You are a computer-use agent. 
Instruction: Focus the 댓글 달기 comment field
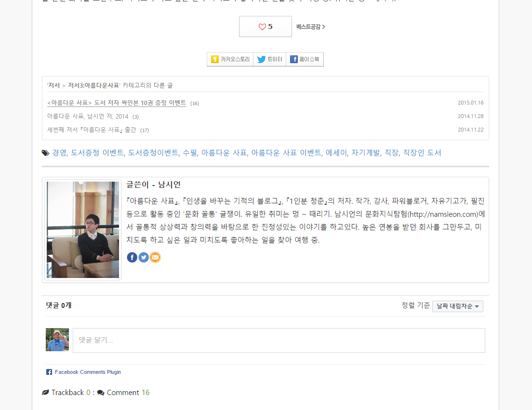click(x=279, y=340)
